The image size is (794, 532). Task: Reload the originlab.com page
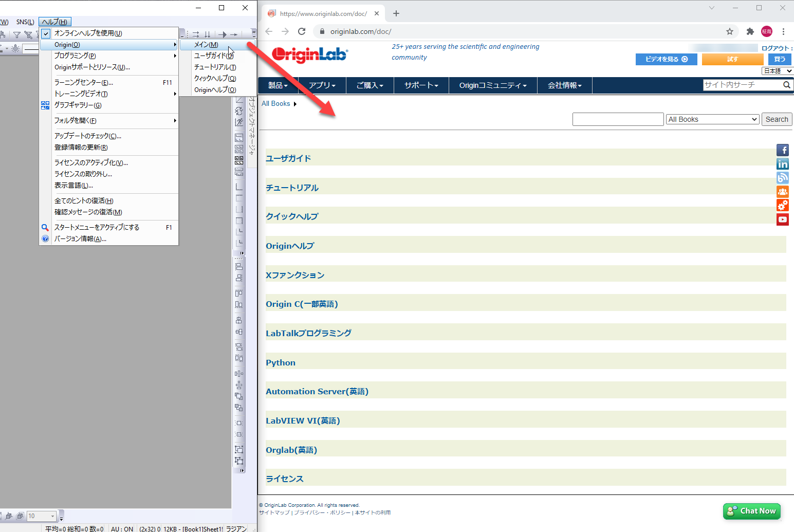coord(302,31)
